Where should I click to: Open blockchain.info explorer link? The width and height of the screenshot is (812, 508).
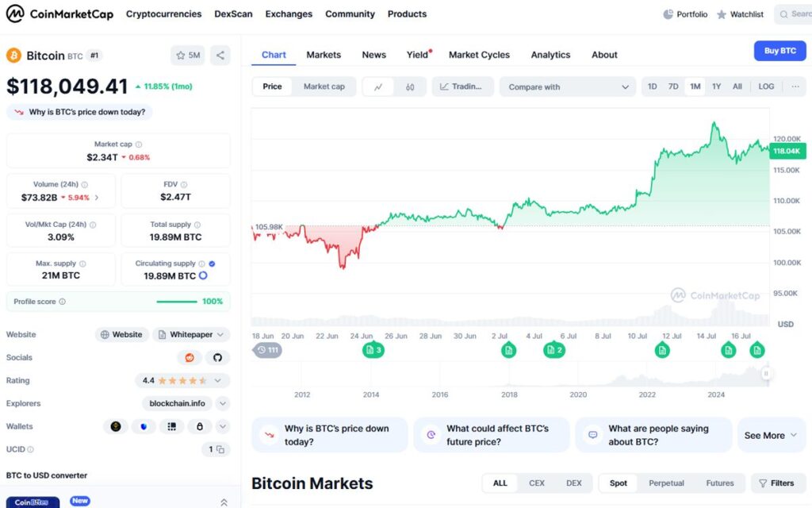point(177,403)
